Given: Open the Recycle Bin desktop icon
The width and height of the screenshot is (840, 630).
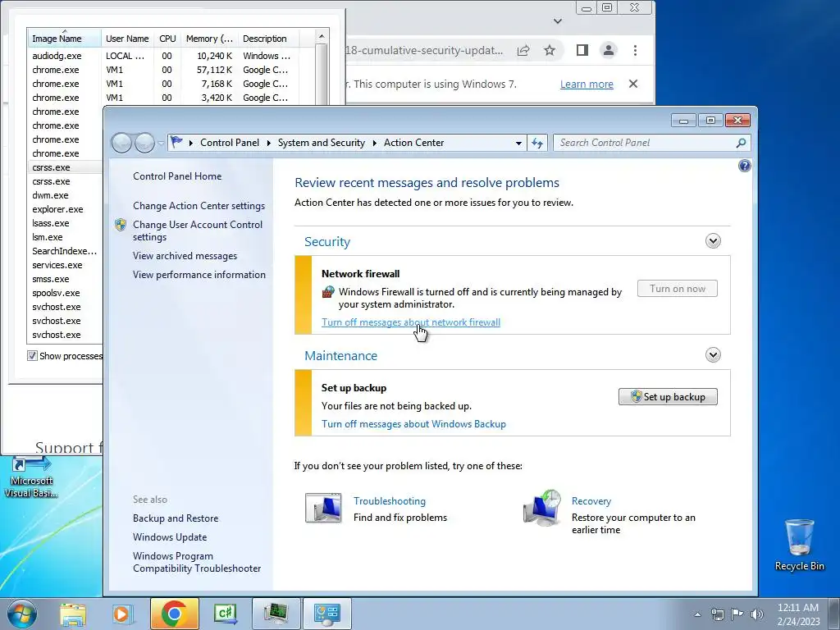Looking at the screenshot, I should [x=799, y=545].
